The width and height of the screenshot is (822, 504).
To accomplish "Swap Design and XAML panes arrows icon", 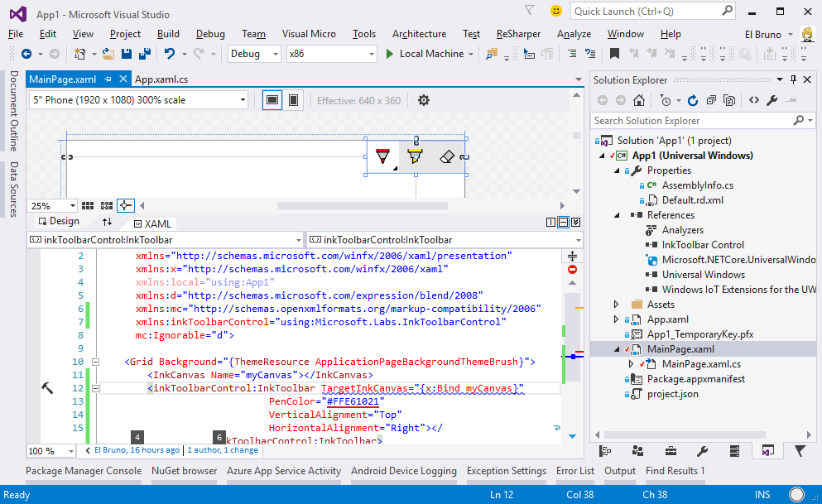I will click(107, 222).
